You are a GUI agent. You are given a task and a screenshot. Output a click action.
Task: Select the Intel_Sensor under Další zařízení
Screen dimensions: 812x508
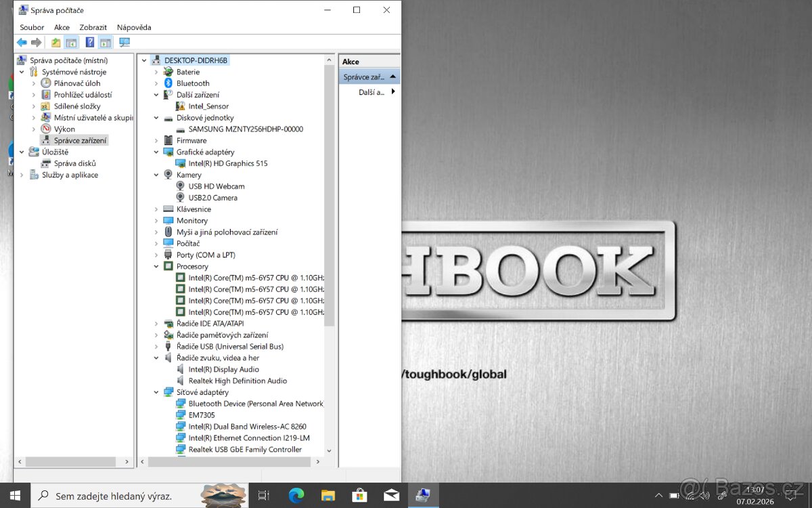[208, 106]
